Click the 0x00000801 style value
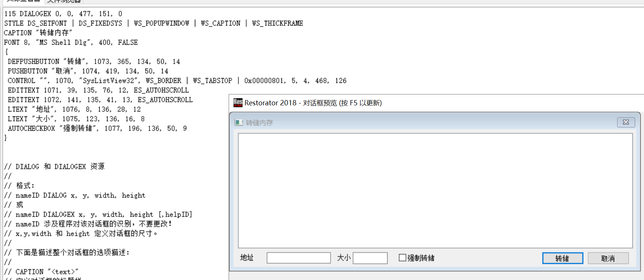 point(265,81)
